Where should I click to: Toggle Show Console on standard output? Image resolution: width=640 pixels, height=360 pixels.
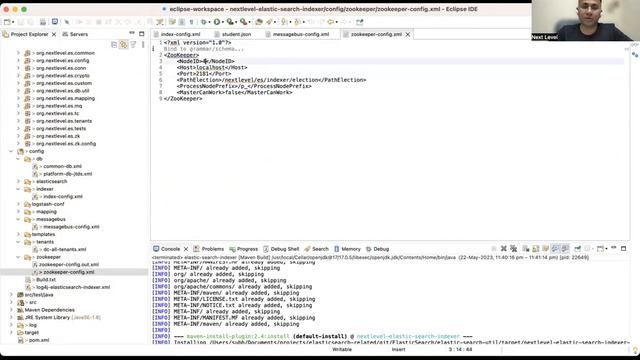555,249
